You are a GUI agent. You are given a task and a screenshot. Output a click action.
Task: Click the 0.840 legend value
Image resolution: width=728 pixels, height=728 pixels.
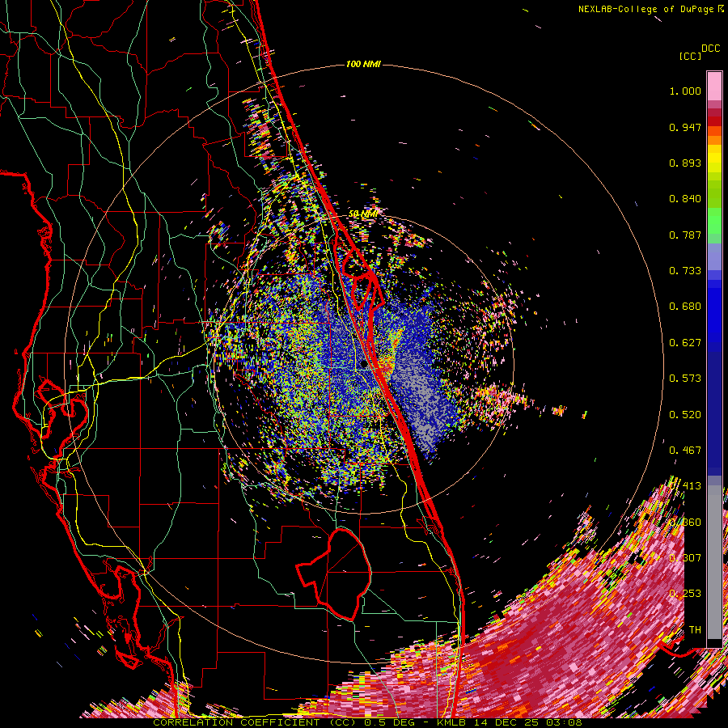(x=685, y=199)
